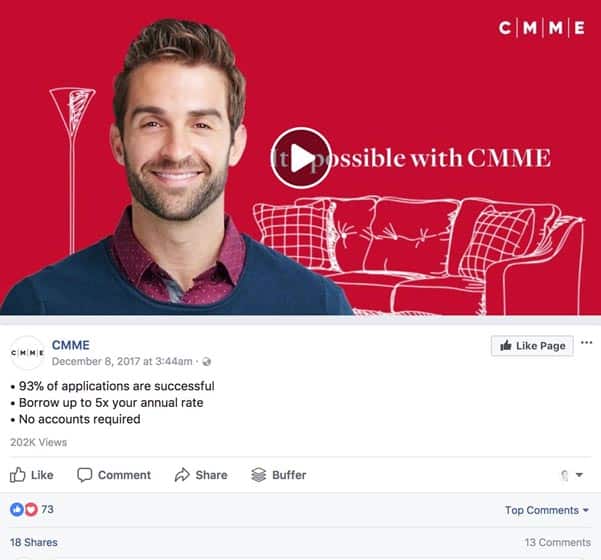
Task: Expand the Top Comments sort dropdown
Action: [x=547, y=510]
